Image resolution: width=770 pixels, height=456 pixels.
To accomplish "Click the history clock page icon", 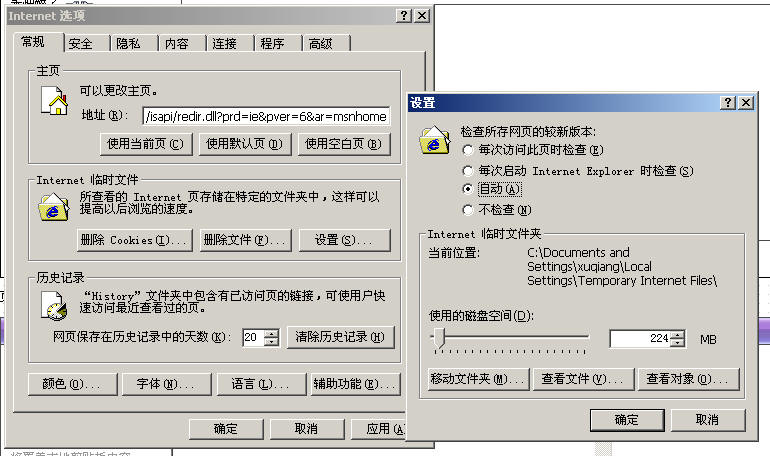I will pyautogui.click(x=54, y=305).
